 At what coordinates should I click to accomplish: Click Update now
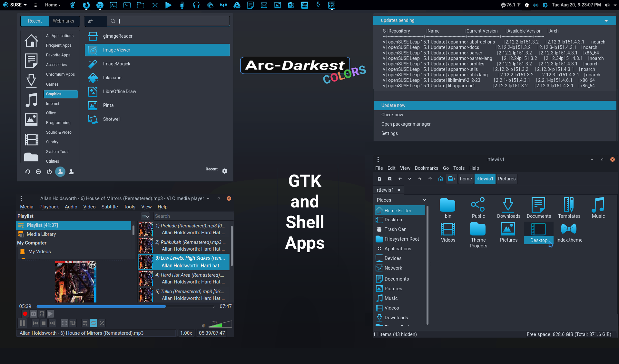(x=495, y=105)
